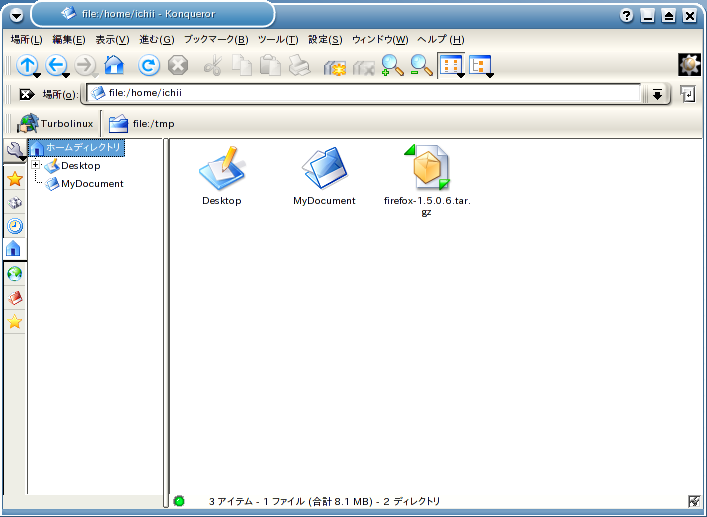The image size is (707, 517).
Task: Open the ツール(T) menu
Action: [x=278, y=40]
